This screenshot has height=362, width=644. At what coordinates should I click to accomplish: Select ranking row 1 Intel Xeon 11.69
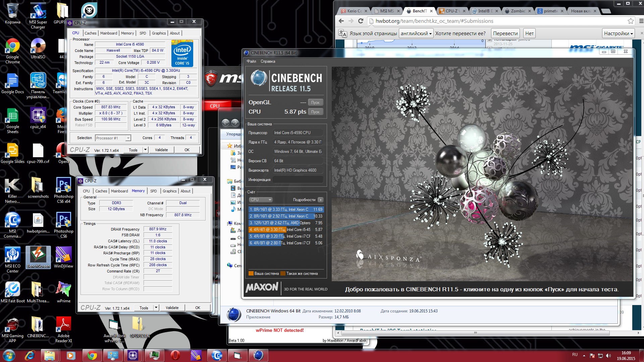coord(286,209)
